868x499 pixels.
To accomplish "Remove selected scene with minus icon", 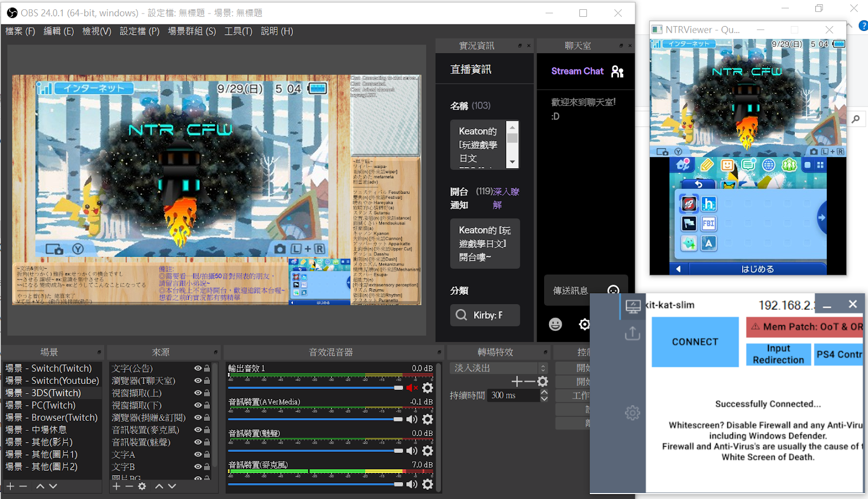I will pos(23,486).
